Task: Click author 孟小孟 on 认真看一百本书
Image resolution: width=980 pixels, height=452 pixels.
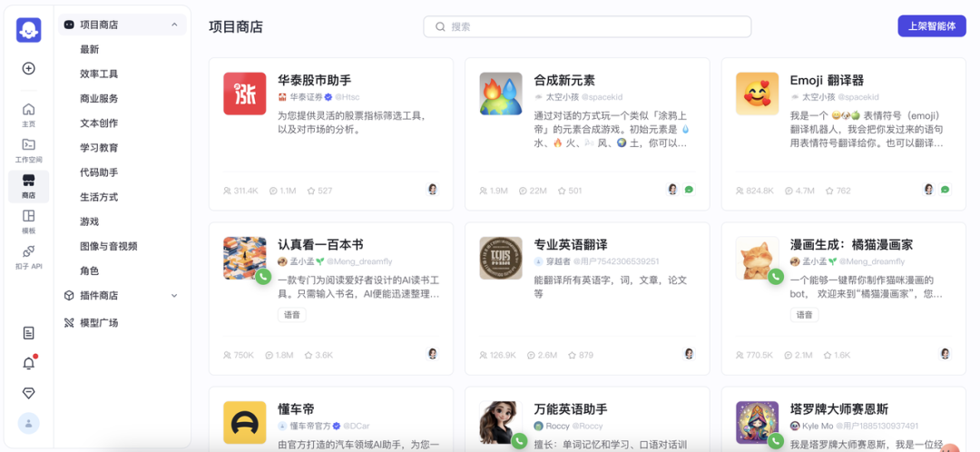Action: (x=300, y=261)
